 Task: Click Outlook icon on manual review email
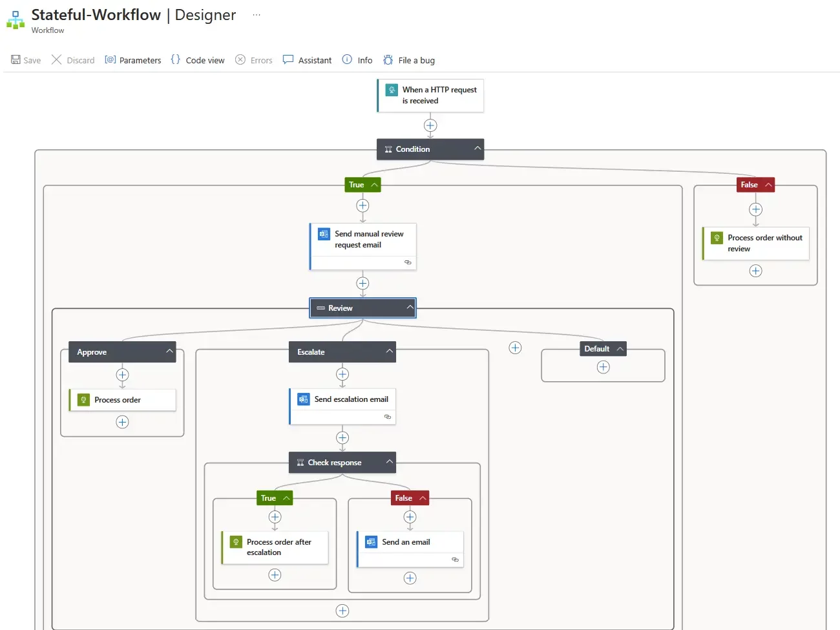[x=324, y=234]
